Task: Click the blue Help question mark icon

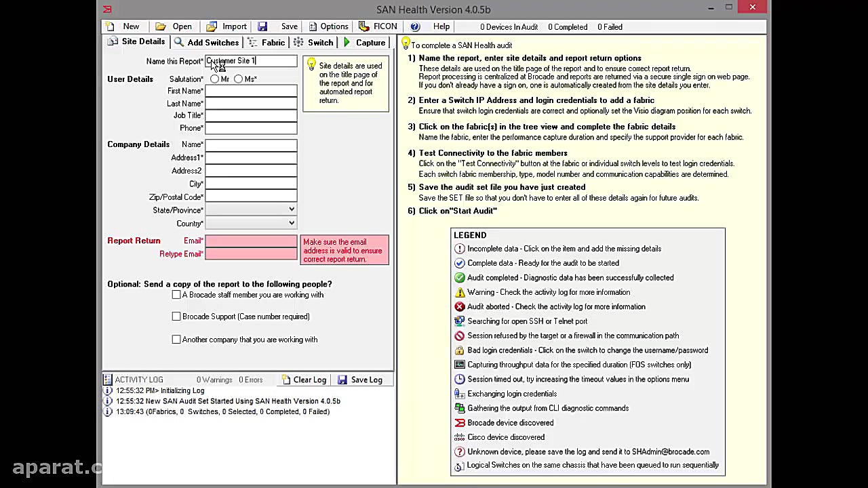Action: click(x=415, y=26)
